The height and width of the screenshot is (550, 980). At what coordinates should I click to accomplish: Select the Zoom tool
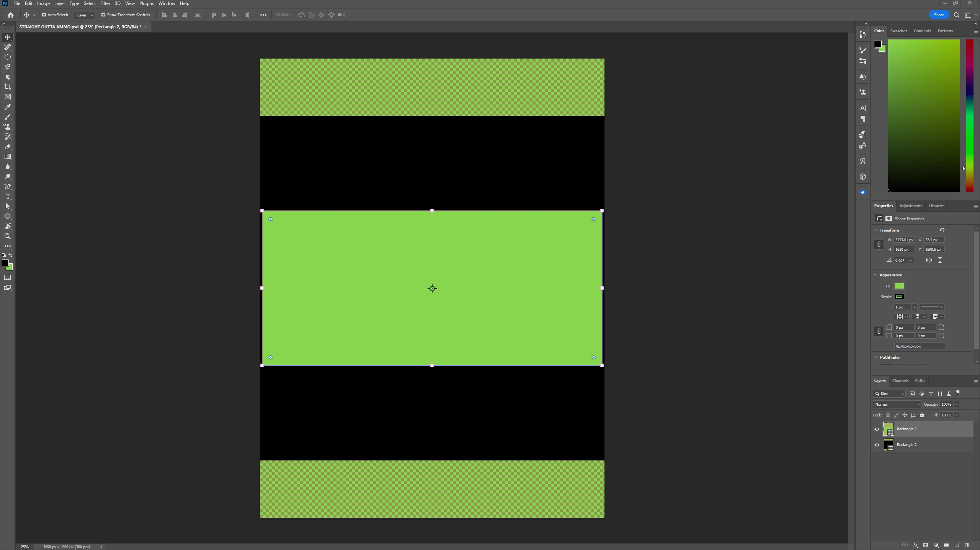[8, 236]
